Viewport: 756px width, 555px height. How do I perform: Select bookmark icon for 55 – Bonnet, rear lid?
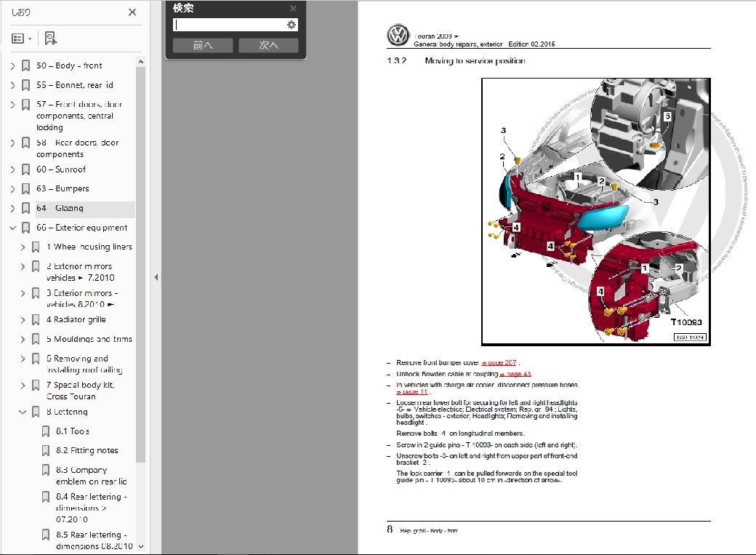(26, 85)
